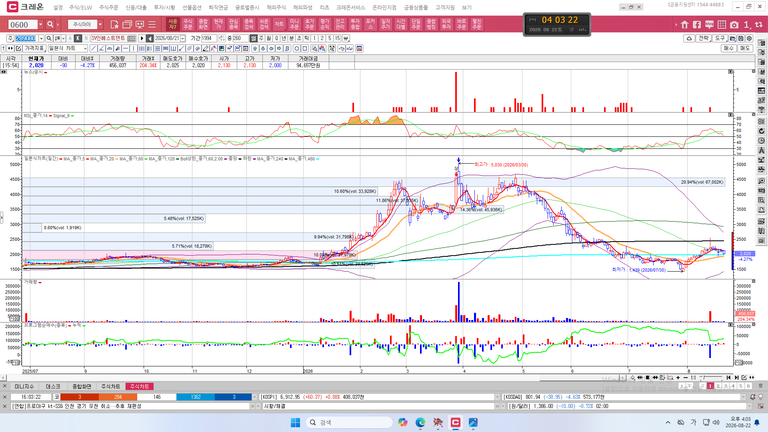
Task: Select the vertical line drawing tool
Action: (x=133, y=48)
